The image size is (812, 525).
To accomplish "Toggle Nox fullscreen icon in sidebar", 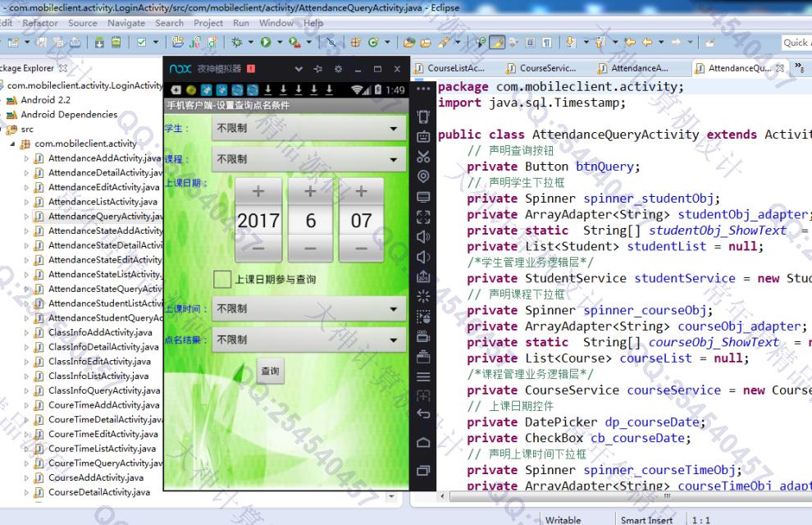I will 423,217.
